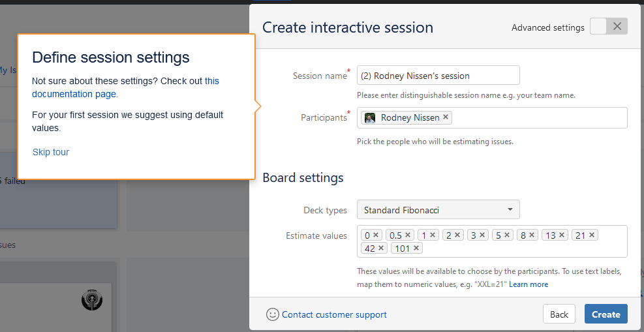
Task: Remove the 21 estimate value chip
Action: pyautogui.click(x=592, y=235)
